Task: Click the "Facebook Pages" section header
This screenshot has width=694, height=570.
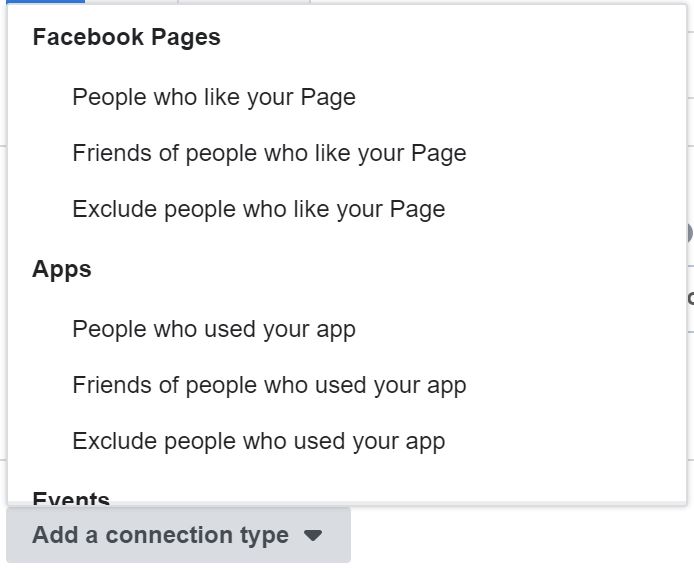Action: click(x=126, y=38)
